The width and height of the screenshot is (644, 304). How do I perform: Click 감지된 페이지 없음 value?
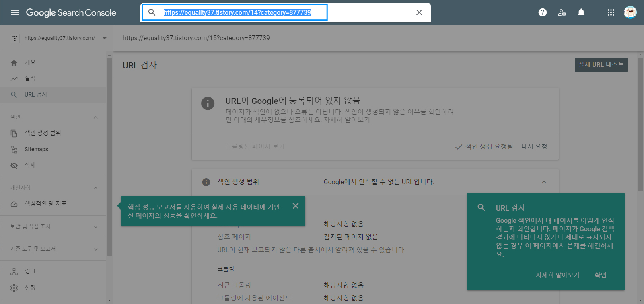351,237
